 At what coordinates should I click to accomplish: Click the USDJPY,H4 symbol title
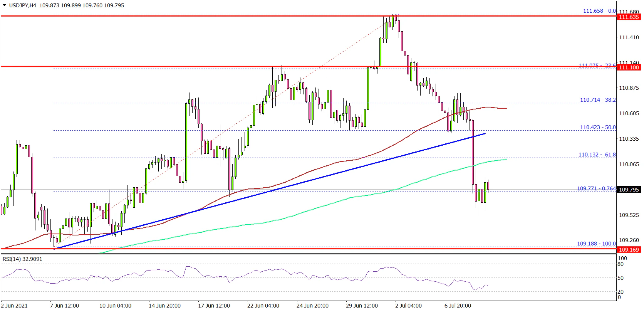tap(23, 5)
